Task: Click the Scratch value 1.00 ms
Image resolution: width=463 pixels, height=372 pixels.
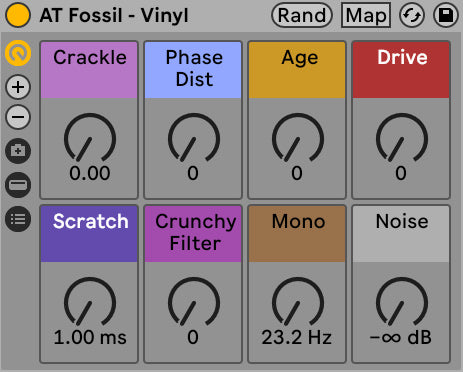Action: point(90,337)
